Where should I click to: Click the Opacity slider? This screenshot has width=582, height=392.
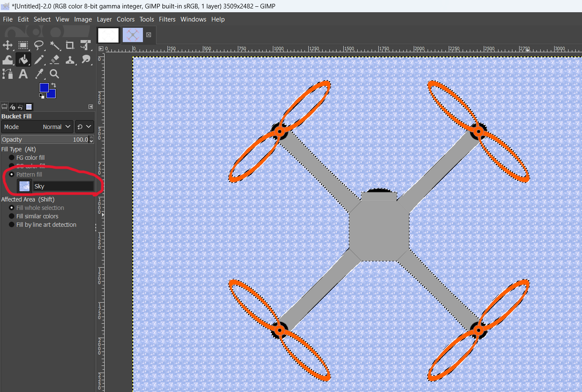pyautogui.click(x=45, y=140)
